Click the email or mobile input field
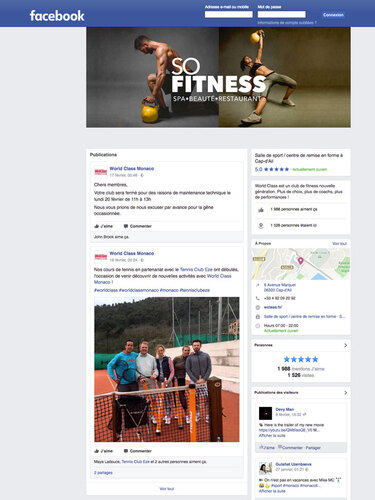The image size is (375, 500). click(229, 14)
